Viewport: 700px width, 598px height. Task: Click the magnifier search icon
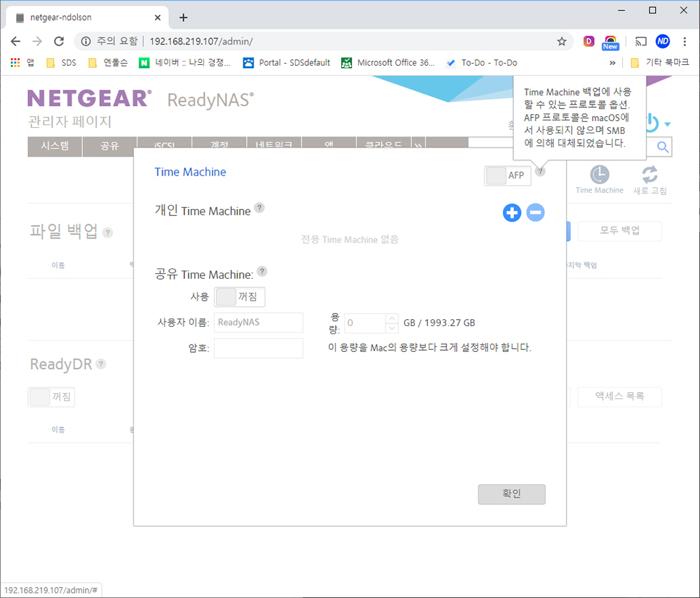pyautogui.click(x=662, y=147)
